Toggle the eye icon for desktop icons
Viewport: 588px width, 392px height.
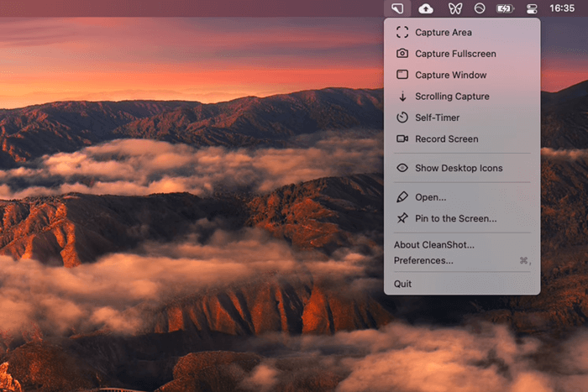(x=402, y=168)
